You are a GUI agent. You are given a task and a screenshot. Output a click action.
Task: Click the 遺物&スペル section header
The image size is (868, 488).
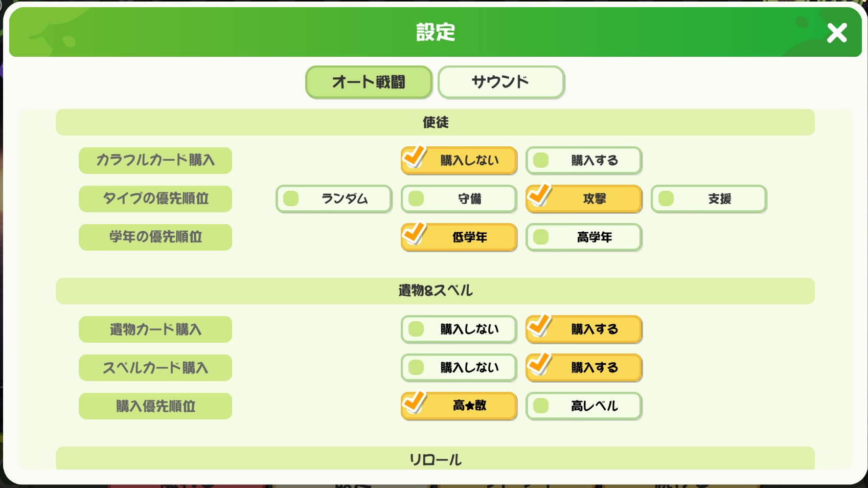point(435,291)
